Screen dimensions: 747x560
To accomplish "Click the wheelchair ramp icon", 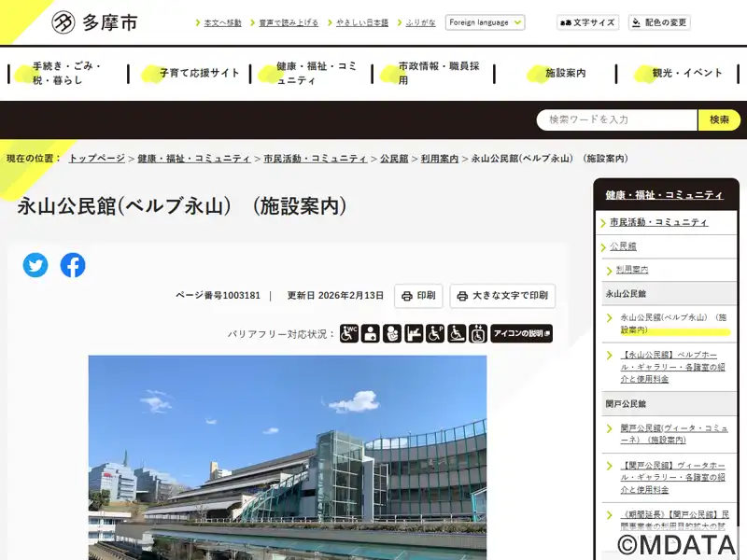I will (x=457, y=333).
